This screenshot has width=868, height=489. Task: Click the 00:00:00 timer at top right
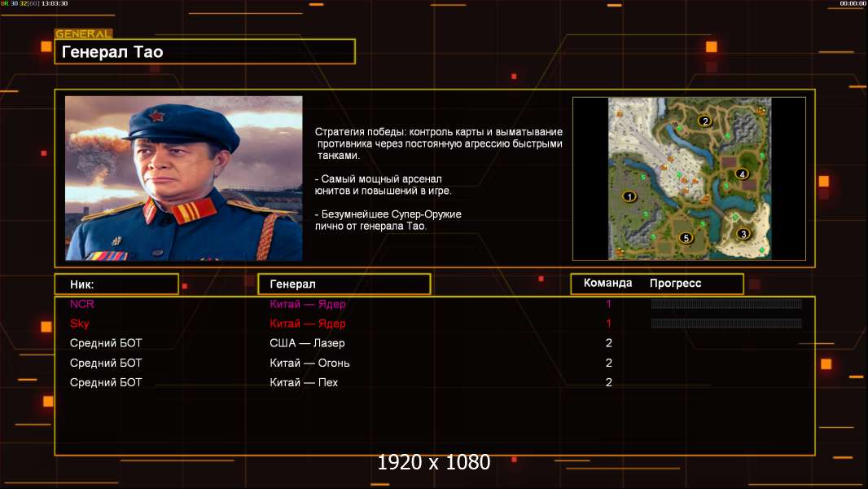(853, 3)
